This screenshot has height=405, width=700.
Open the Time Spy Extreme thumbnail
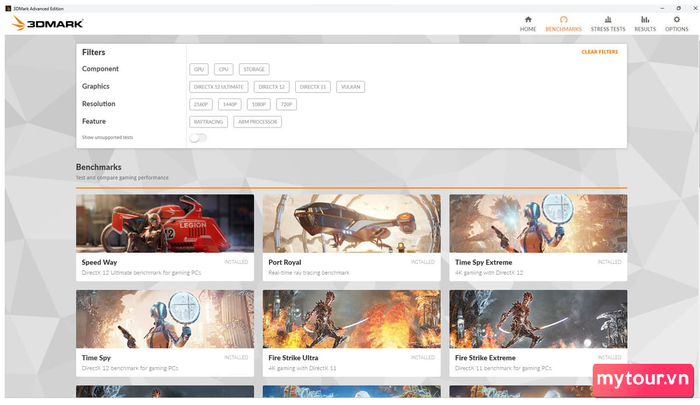point(538,223)
